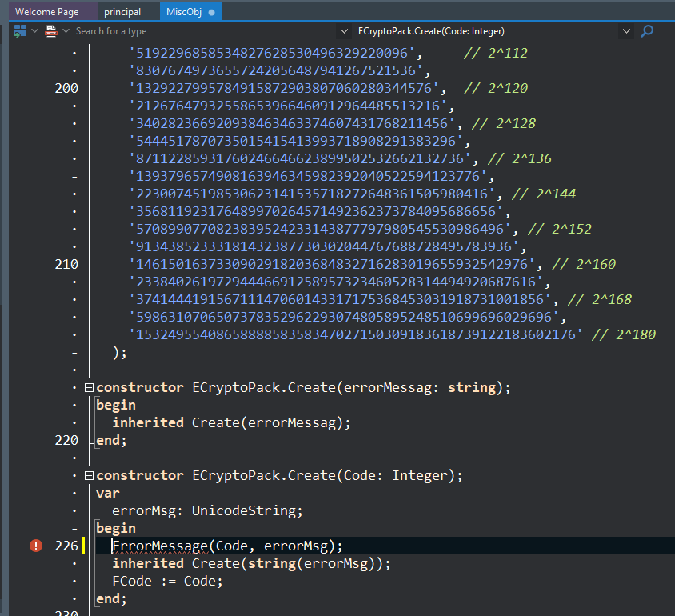Click the magnifier search icon in navigation bar
Image resolution: width=675 pixels, height=616 pixels.
[647, 31]
